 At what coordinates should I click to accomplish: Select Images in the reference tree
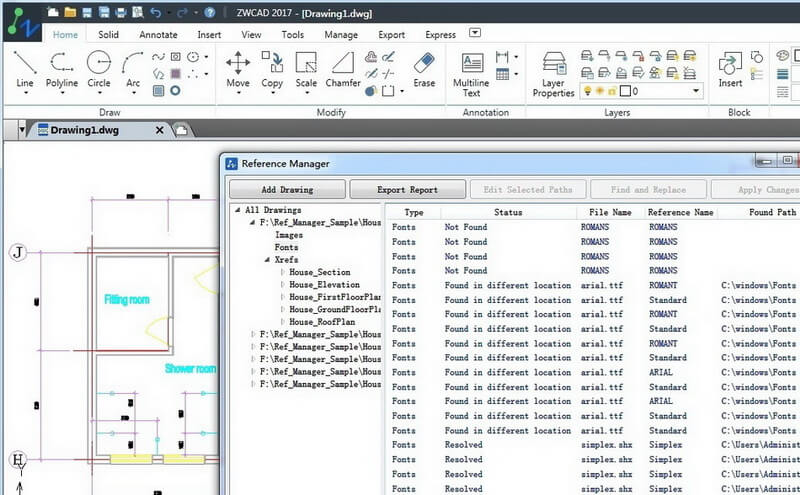(x=289, y=235)
